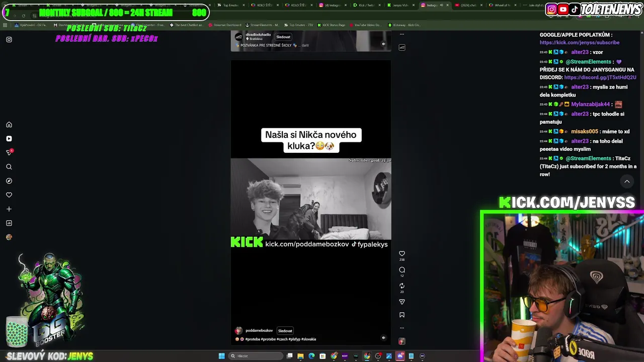The height and width of the screenshot is (362, 644).
Task: Open Notepad from taskbar
Action: [411, 356]
